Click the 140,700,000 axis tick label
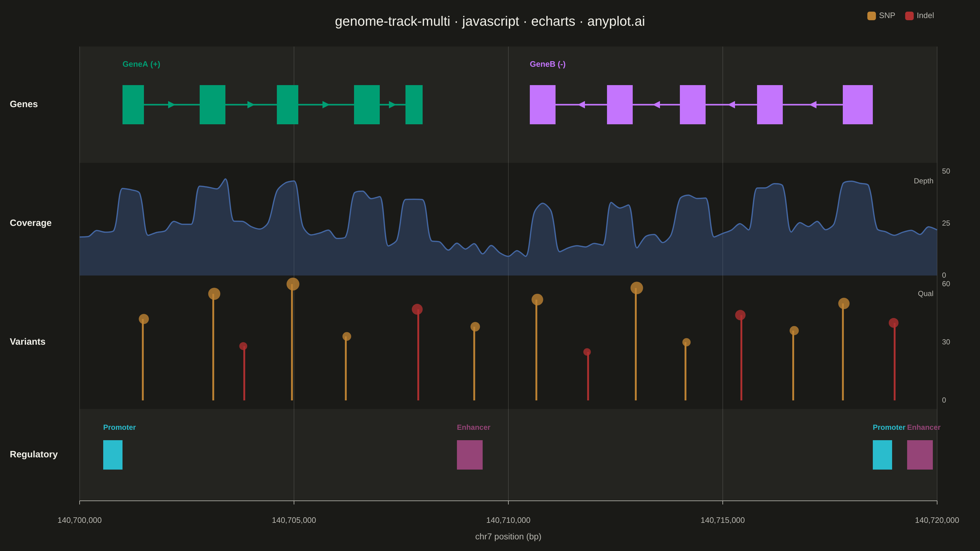980x551 pixels. click(x=80, y=520)
